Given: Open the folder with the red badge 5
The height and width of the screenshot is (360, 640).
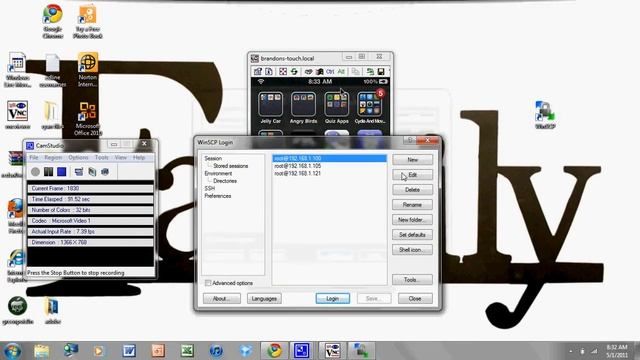Looking at the screenshot, I should point(370,104).
